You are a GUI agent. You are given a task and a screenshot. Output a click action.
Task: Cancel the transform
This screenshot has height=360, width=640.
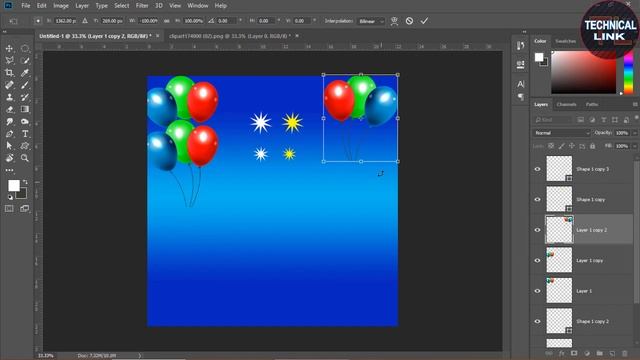[409, 21]
